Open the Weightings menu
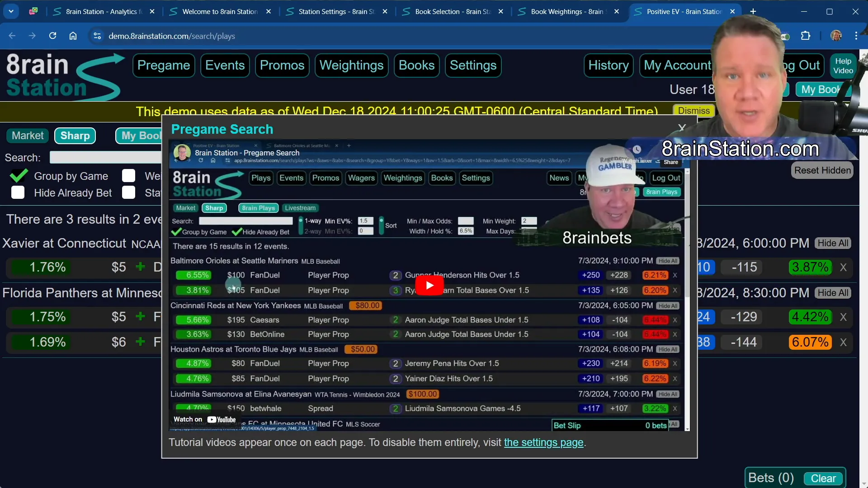Screen dimensions: 868x488 pos(351,66)
